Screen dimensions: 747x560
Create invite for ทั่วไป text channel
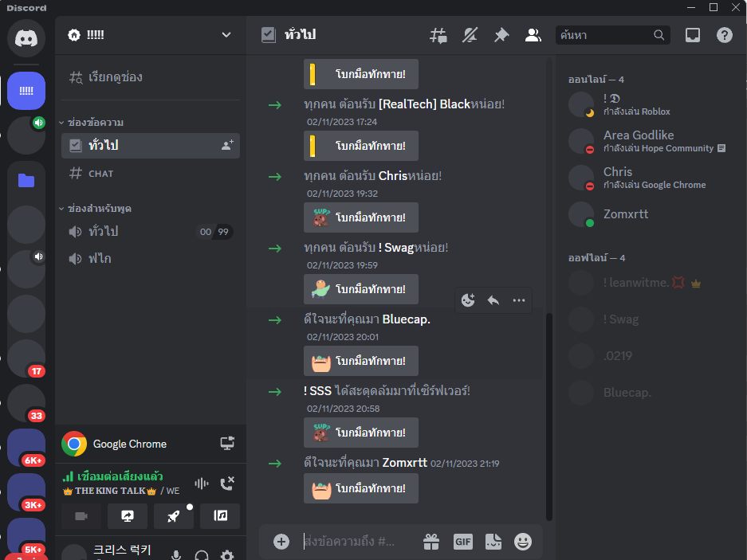click(x=227, y=145)
